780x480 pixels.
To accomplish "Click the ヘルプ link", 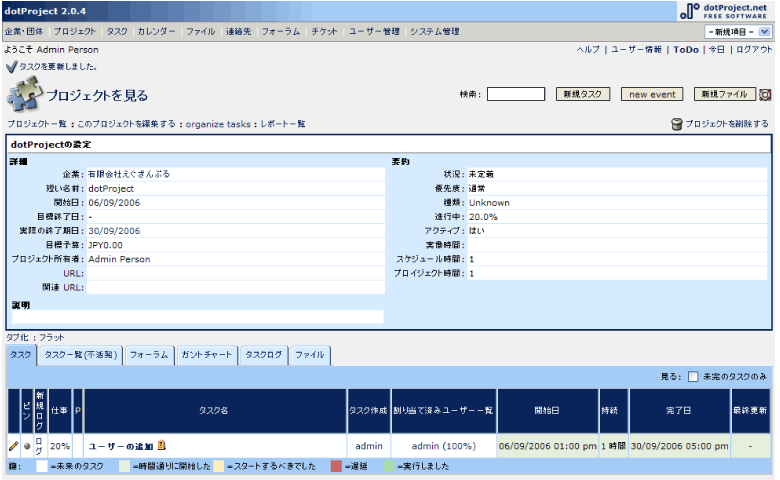I will 588,50.
